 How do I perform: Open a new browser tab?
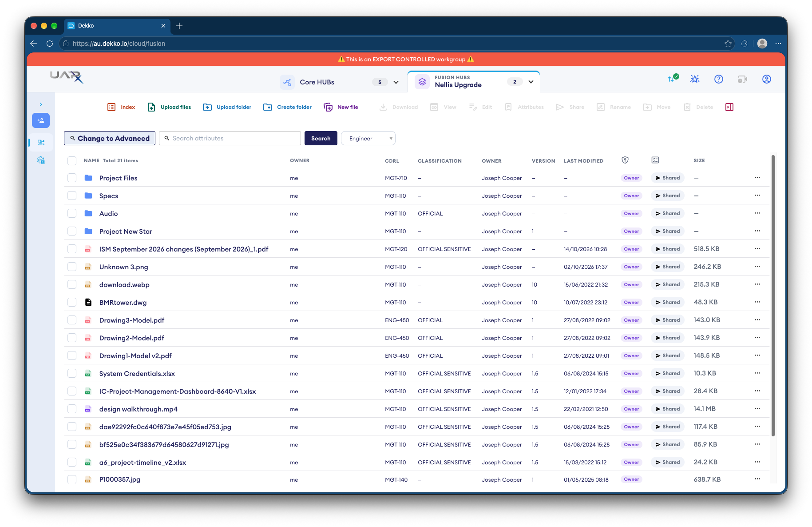(179, 26)
